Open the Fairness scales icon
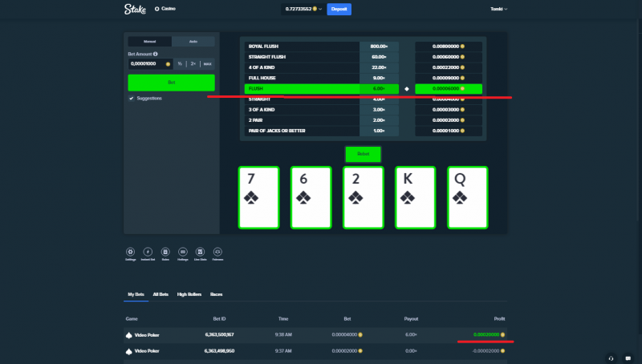Image resolution: width=642 pixels, height=364 pixels. tap(217, 252)
